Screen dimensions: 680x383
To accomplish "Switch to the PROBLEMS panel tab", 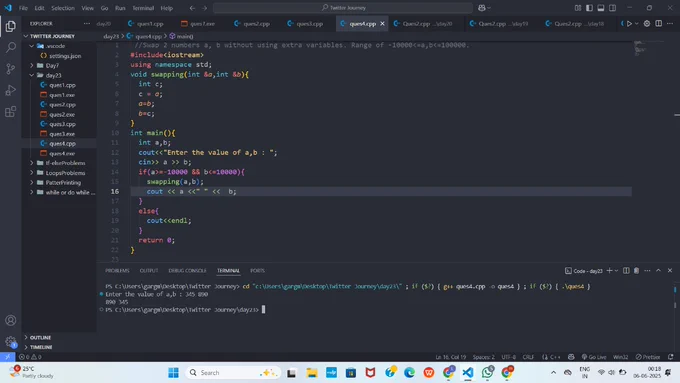I will point(117,271).
